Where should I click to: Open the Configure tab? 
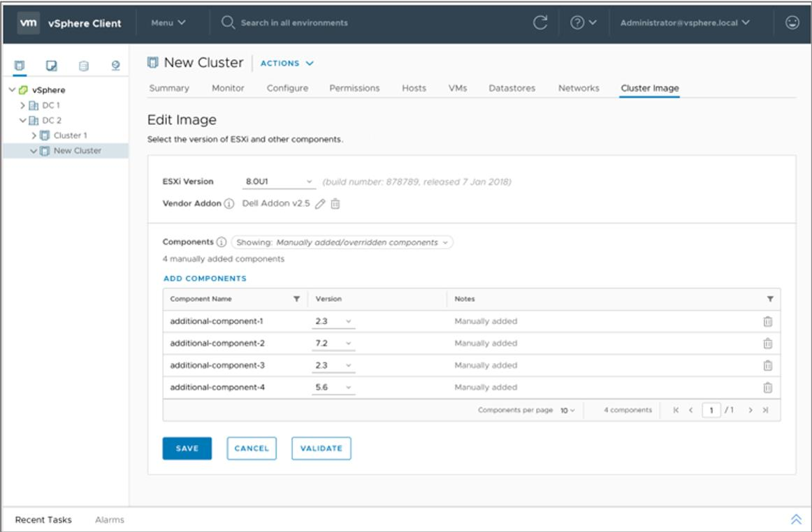point(287,89)
